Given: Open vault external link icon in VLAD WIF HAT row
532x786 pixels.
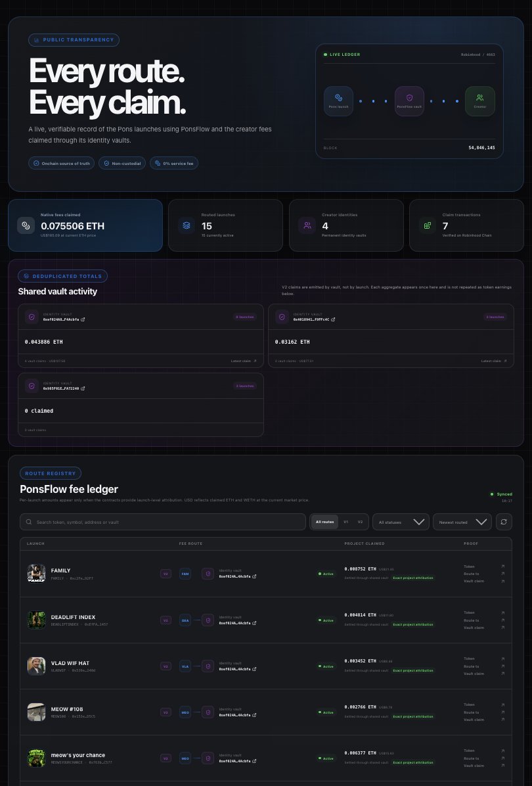Looking at the screenshot, I should pyautogui.click(x=254, y=669).
